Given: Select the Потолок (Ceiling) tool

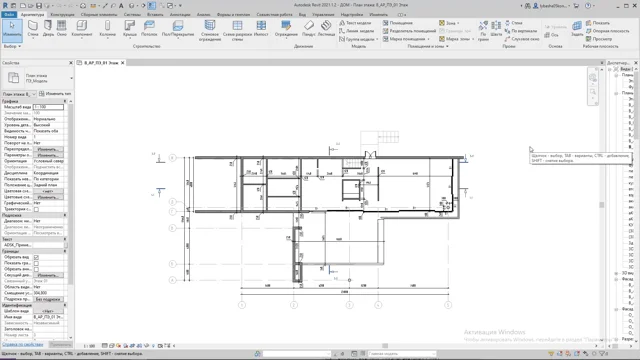Looking at the screenshot, I should pos(149,29).
